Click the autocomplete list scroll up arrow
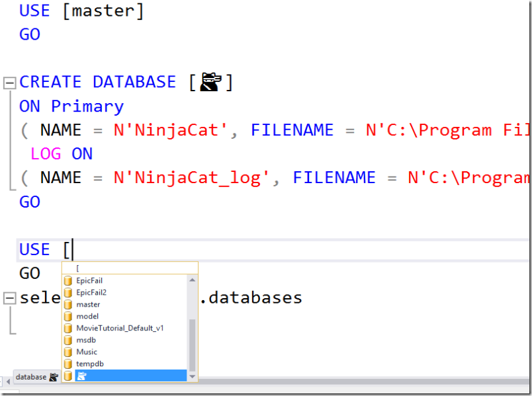Image resolution: width=532 pixels, height=396 pixels. (192, 280)
